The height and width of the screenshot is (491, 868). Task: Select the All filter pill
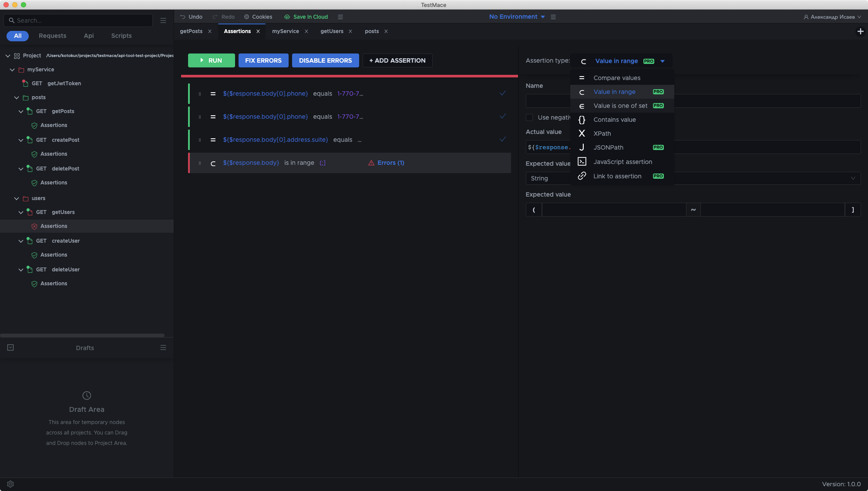tap(17, 36)
